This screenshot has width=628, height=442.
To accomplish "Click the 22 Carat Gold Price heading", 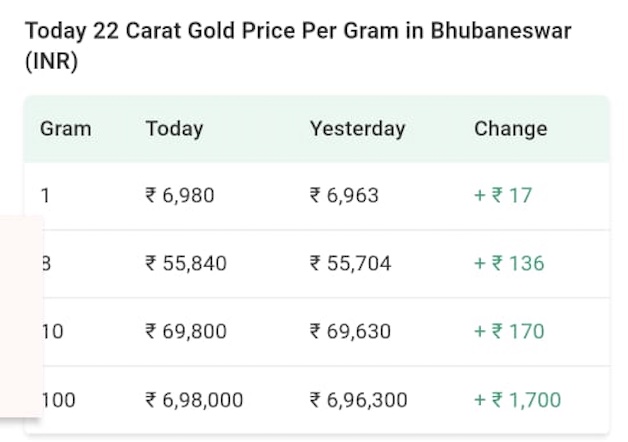I will (297, 45).
